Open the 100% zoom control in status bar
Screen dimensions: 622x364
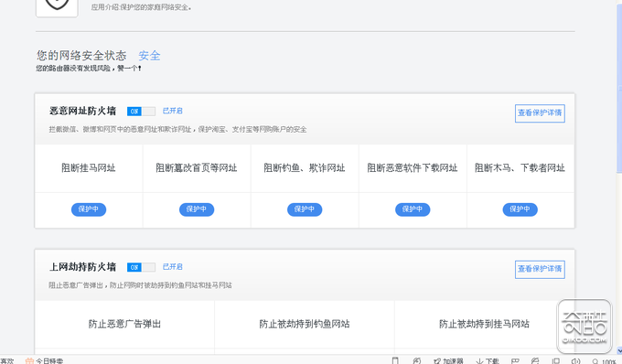pyautogui.click(x=604, y=361)
